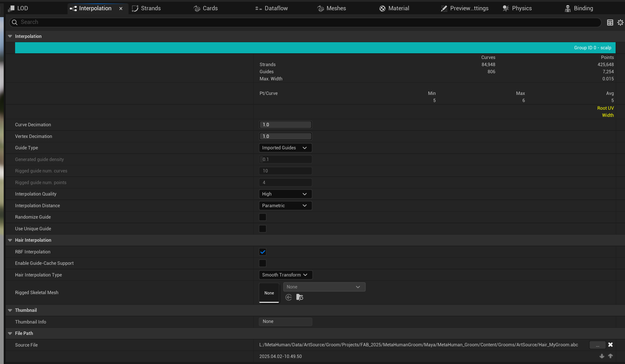Viewport: 625px width, 364px height.
Task: Click the Group ID 0 - scalp bar
Action: (315, 48)
